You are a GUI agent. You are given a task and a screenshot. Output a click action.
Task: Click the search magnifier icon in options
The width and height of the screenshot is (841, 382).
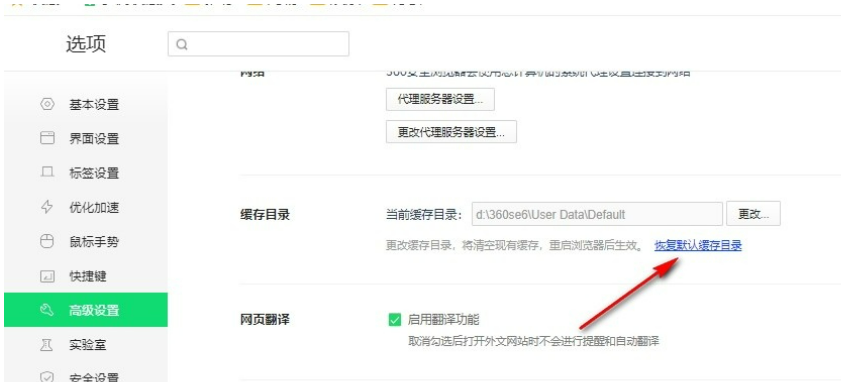[x=182, y=45]
